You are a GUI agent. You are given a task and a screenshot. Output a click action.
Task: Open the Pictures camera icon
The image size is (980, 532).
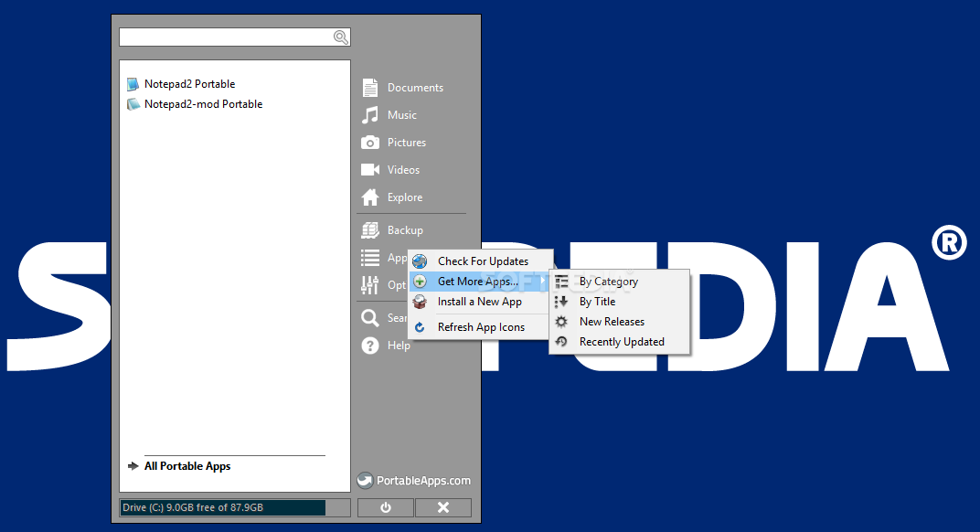point(370,143)
